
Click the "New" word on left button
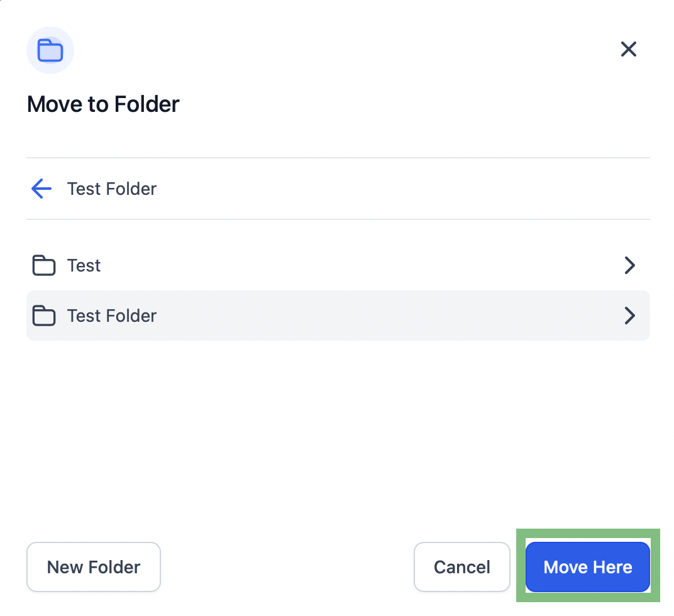pos(65,568)
